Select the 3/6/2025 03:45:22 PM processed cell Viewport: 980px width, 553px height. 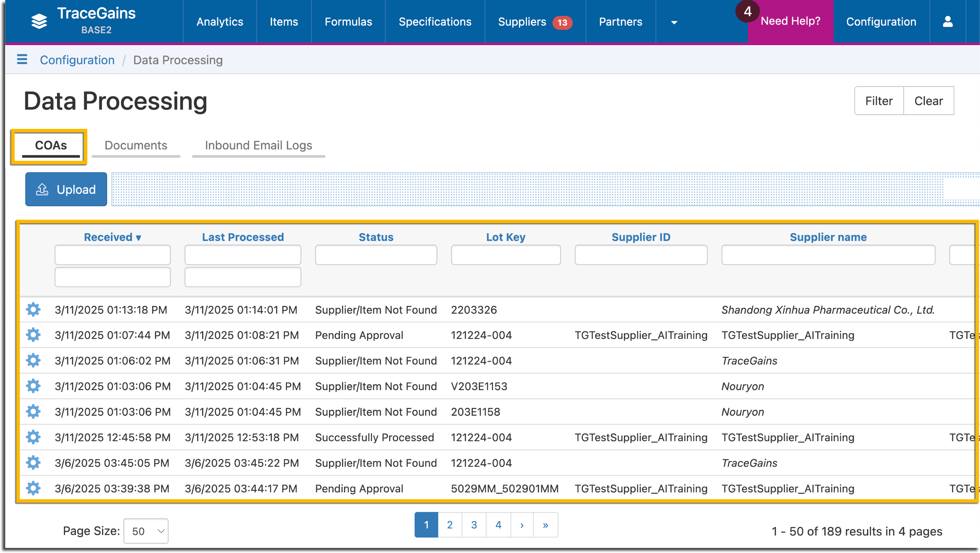(x=242, y=463)
